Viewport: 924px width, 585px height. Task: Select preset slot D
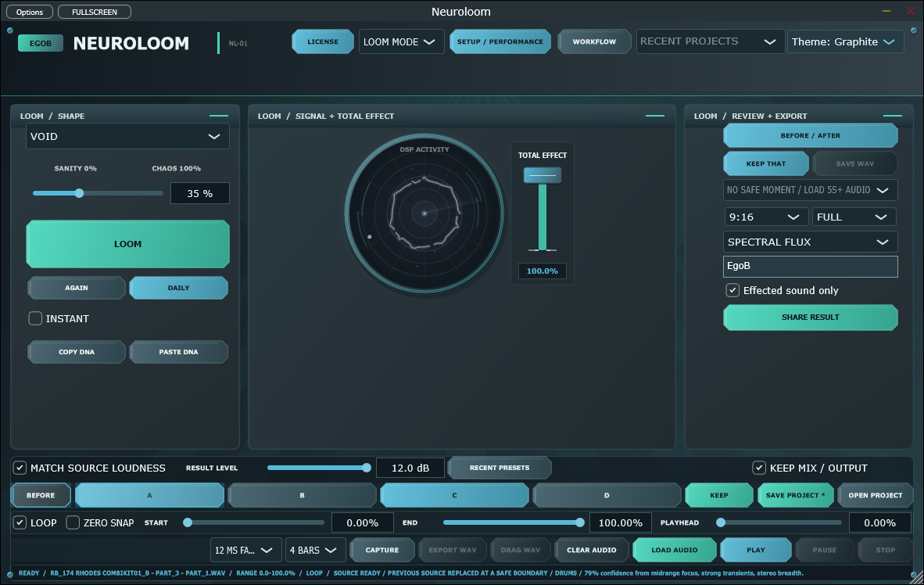[x=607, y=495]
